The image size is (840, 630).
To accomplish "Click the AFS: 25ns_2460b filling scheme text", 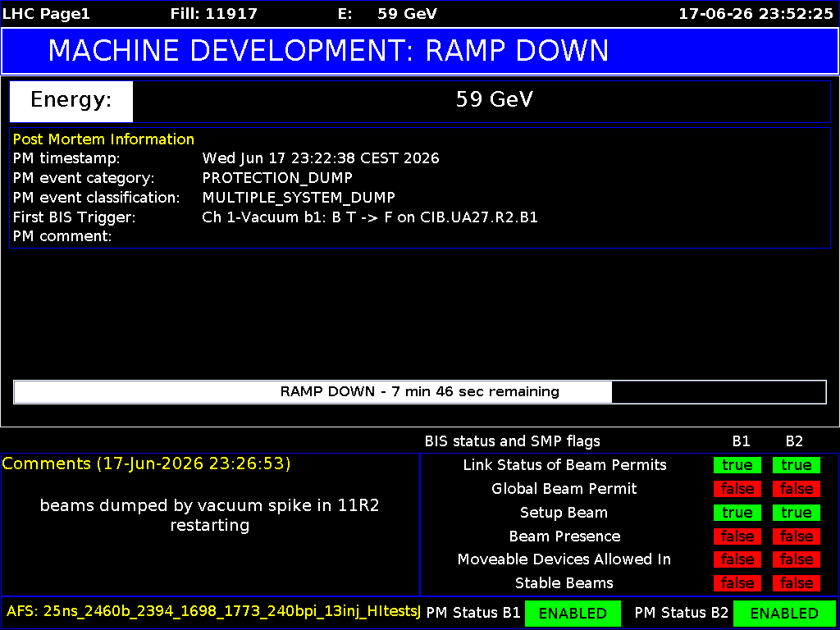I will (x=214, y=609).
